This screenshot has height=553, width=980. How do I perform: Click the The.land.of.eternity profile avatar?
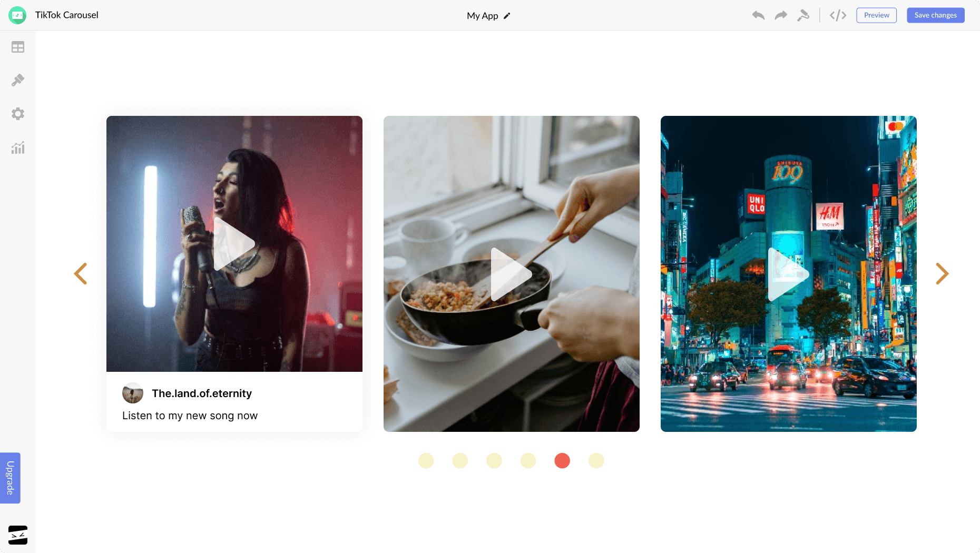pos(133,393)
